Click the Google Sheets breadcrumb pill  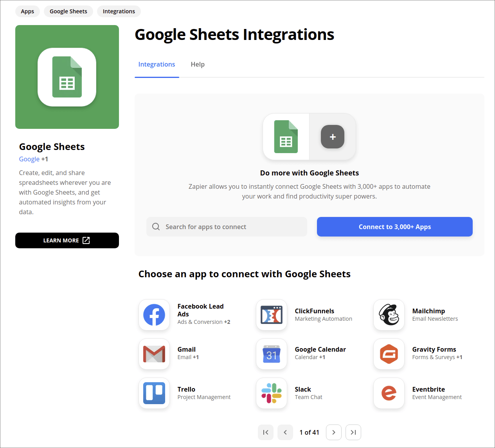pyautogui.click(x=68, y=11)
